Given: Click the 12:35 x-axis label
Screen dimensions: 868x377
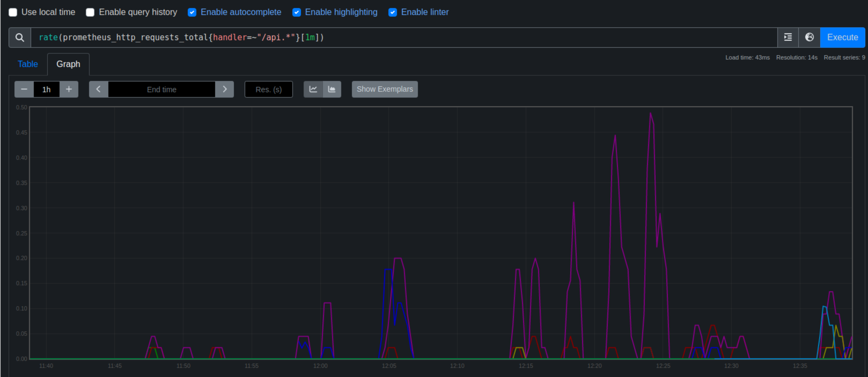Looking at the screenshot, I should (800, 366).
